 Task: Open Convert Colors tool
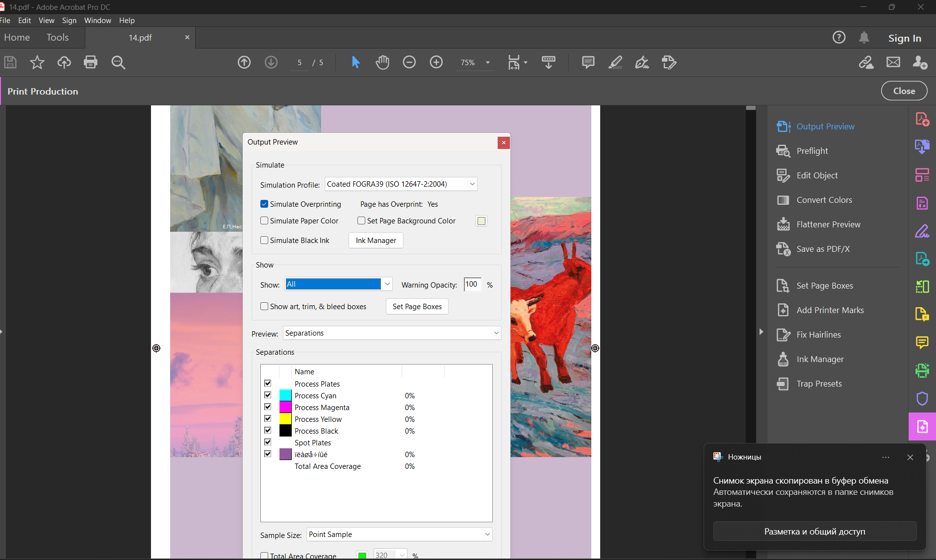824,200
